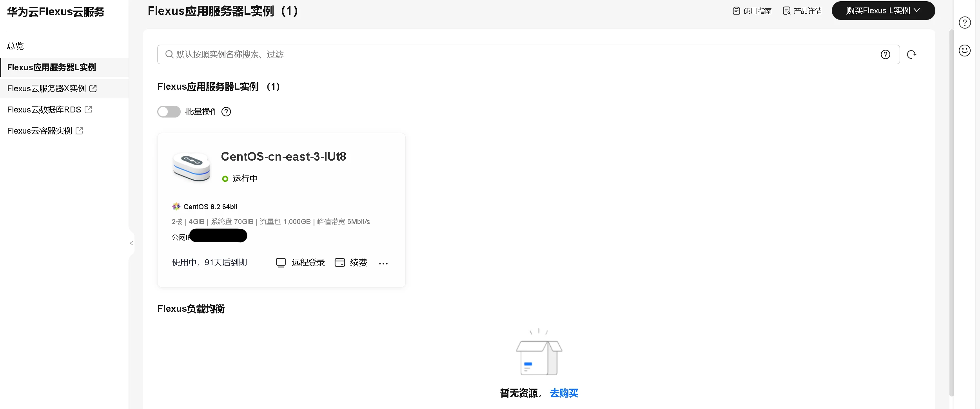The image size is (980, 409).
Task: Click 使用中，91天后到期 expiry text
Action: tap(209, 262)
